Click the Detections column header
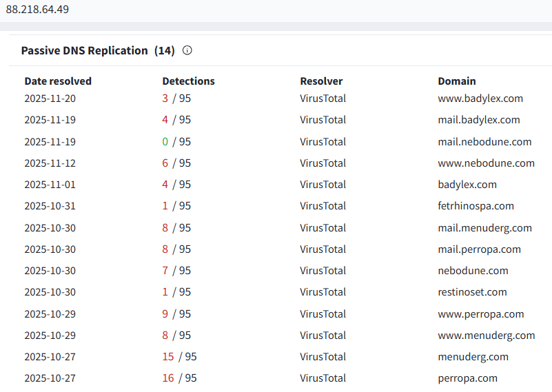The width and height of the screenshot is (552, 392). [x=188, y=81]
